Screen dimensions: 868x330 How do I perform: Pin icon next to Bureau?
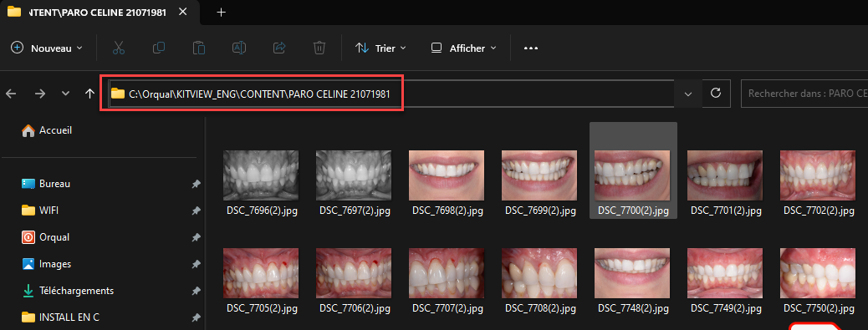[x=196, y=184]
